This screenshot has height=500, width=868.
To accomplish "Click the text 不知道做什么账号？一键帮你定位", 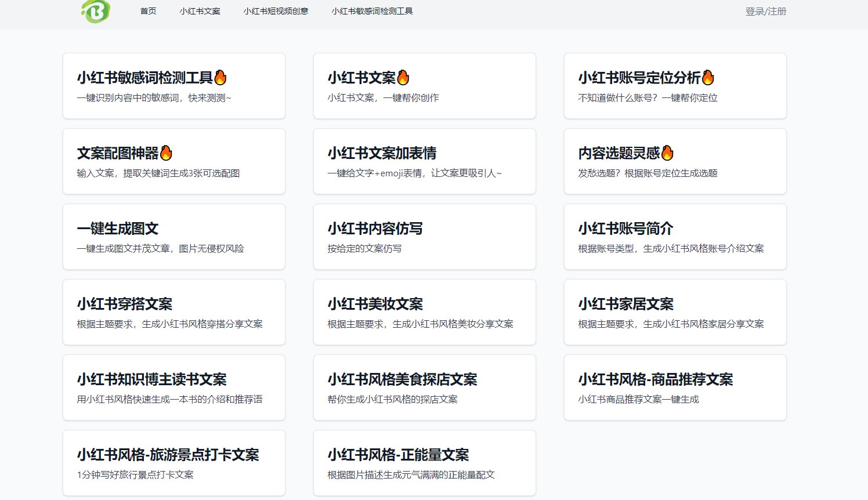I will click(x=648, y=98).
